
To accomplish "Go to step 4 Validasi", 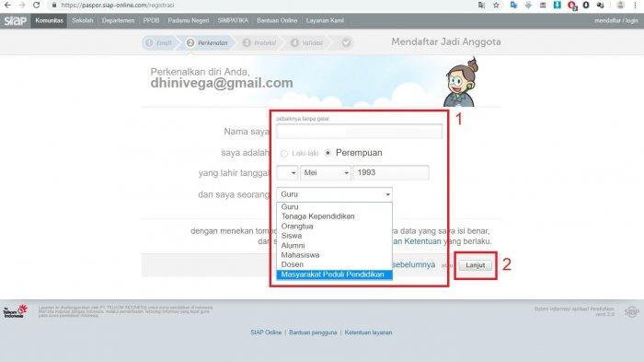I will 307,42.
